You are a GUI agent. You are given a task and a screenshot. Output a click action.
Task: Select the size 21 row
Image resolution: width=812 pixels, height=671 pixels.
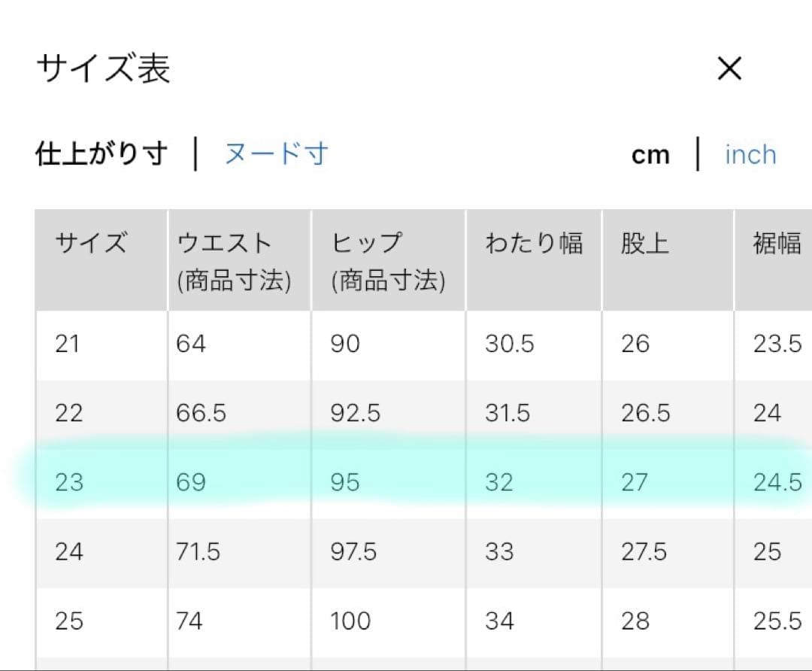tap(423, 344)
